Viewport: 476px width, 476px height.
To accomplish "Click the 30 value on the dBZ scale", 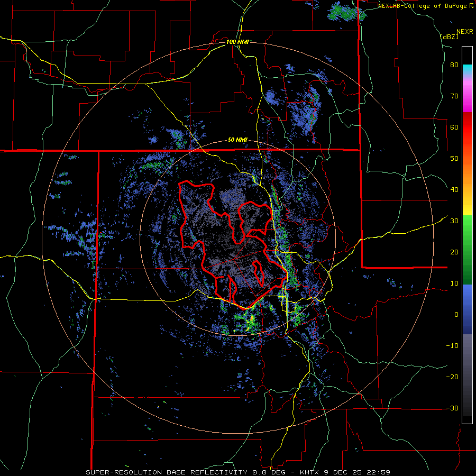I will (x=454, y=221).
